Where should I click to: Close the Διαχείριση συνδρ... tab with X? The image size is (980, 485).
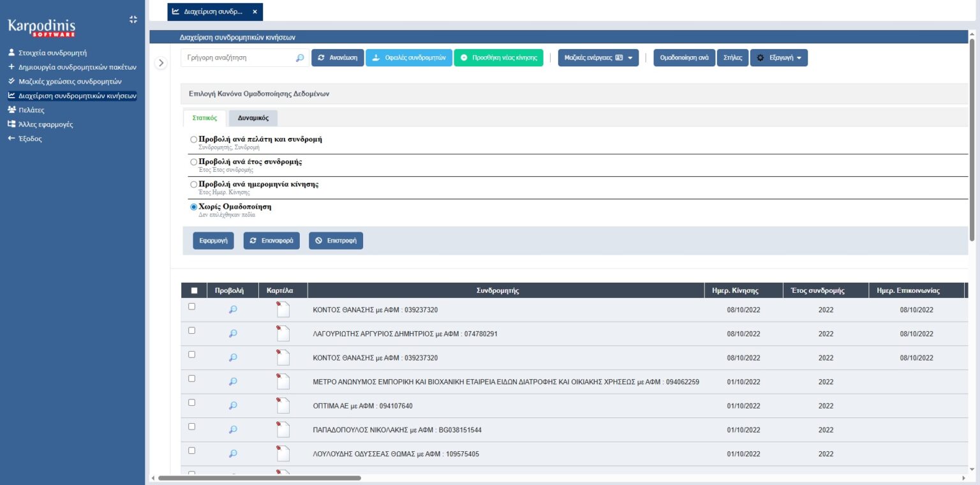[x=255, y=11]
